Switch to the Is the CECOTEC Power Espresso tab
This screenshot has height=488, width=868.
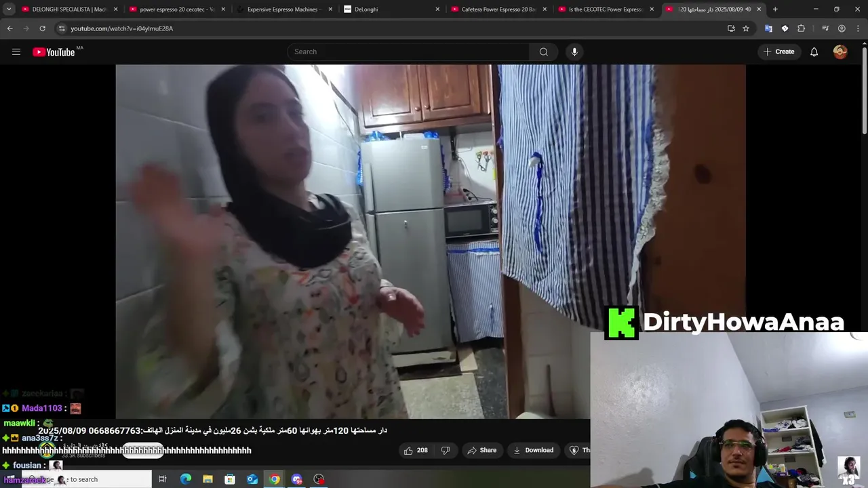(x=606, y=9)
